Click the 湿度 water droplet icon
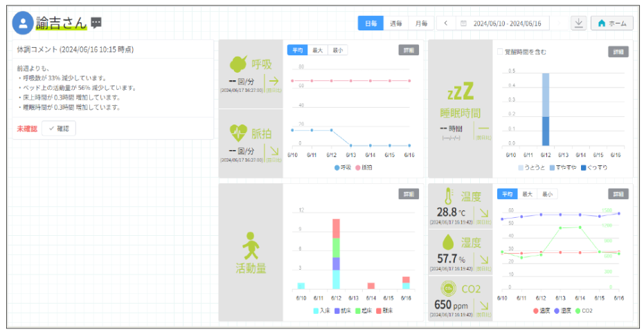This screenshot has width=644, height=334. tap(449, 242)
